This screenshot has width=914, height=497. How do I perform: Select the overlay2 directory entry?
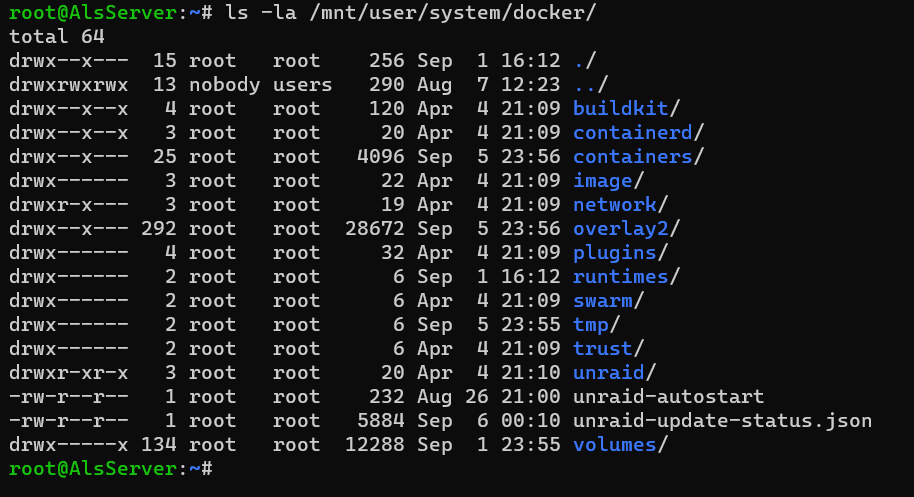pyautogui.click(x=620, y=228)
